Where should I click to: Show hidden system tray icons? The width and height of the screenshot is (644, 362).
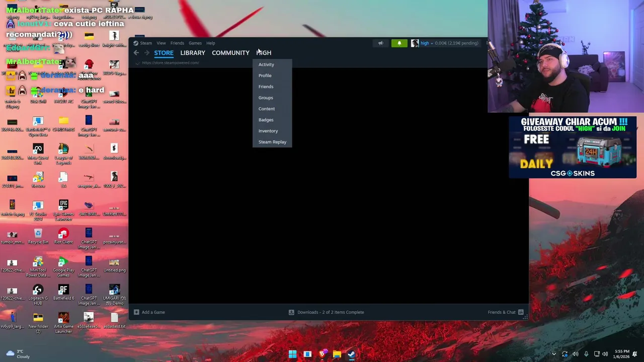554,354
